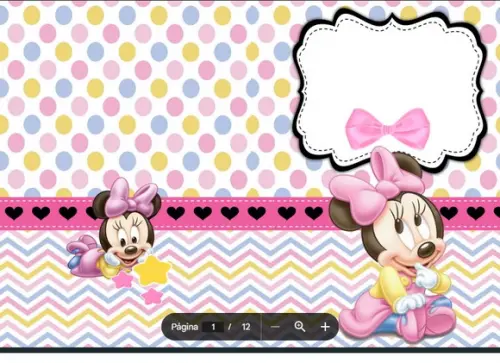Image resolution: width=500 pixels, height=363 pixels.
Task: Click the total page count 12
Action: point(246,327)
